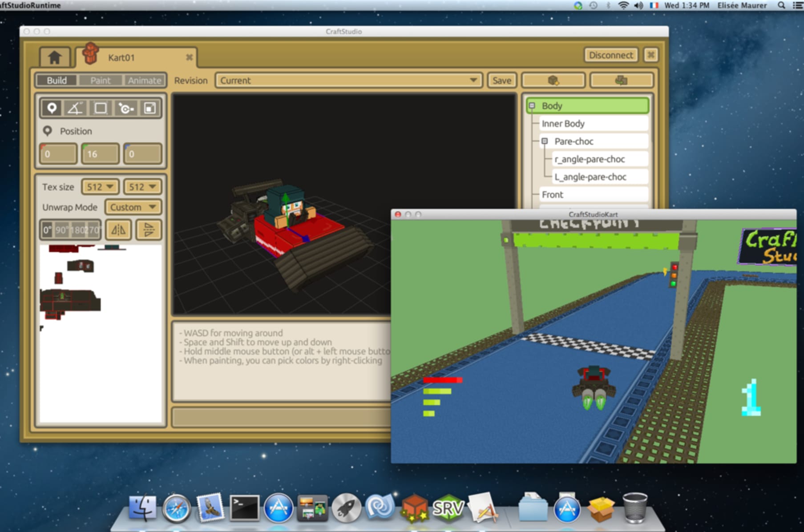
Task: Open Finder from the Dock
Action: coord(143,508)
